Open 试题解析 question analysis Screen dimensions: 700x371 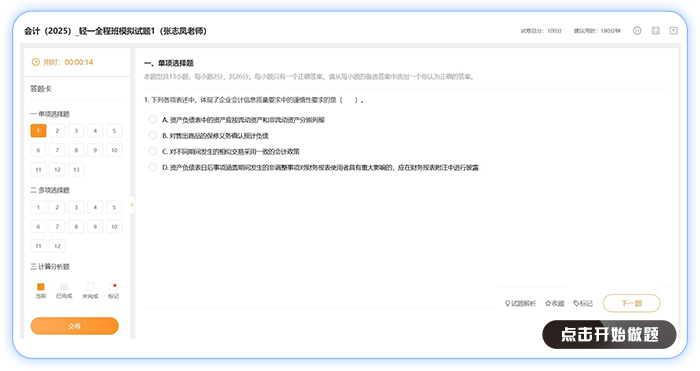click(x=520, y=304)
